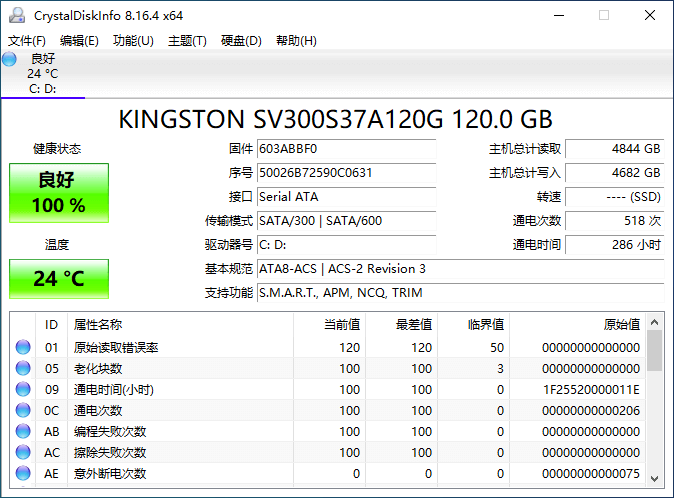
Task: Click total host writes value 4682 GB
Action: pyautogui.click(x=615, y=173)
